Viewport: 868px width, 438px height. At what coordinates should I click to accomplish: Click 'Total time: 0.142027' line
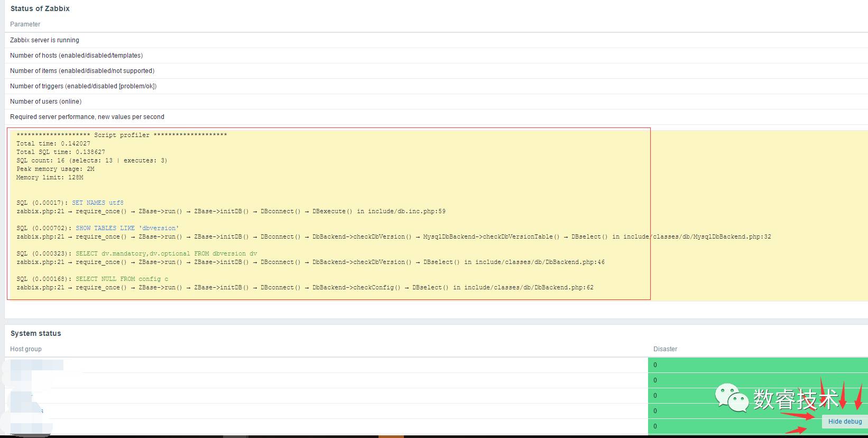click(53, 143)
